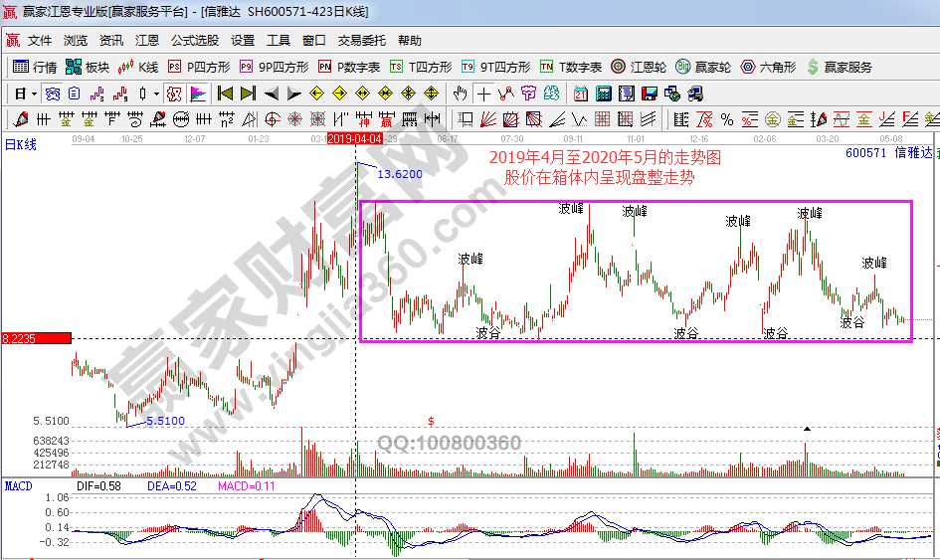The height and width of the screenshot is (560, 940).
Task: Click the 日K线 chart label
Action: point(21,145)
